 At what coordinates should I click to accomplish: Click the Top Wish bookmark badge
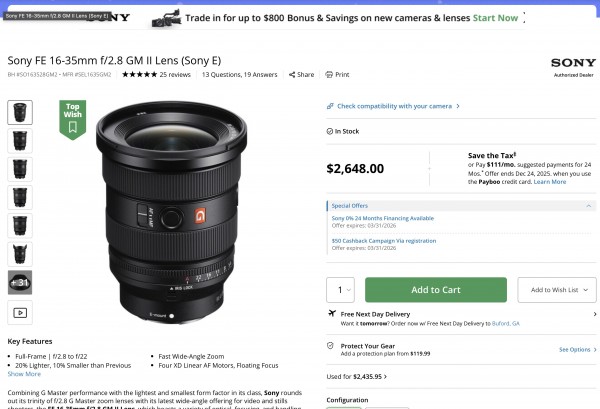[x=73, y=114]
